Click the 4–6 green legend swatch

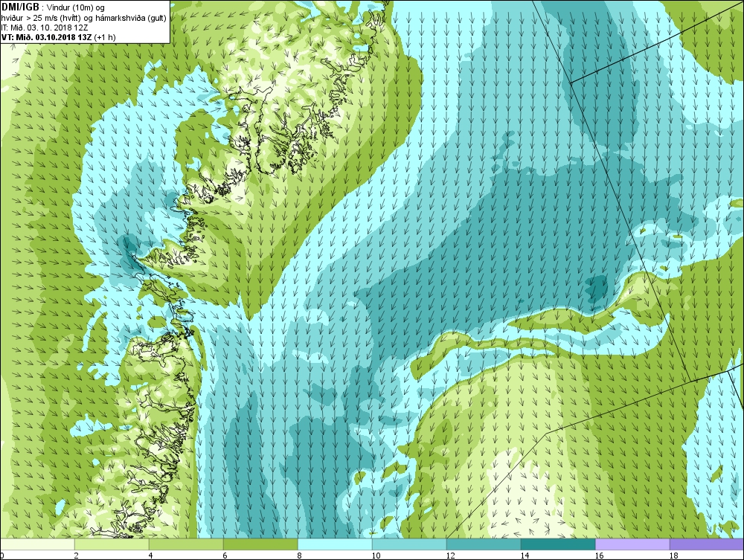(186, 544)
